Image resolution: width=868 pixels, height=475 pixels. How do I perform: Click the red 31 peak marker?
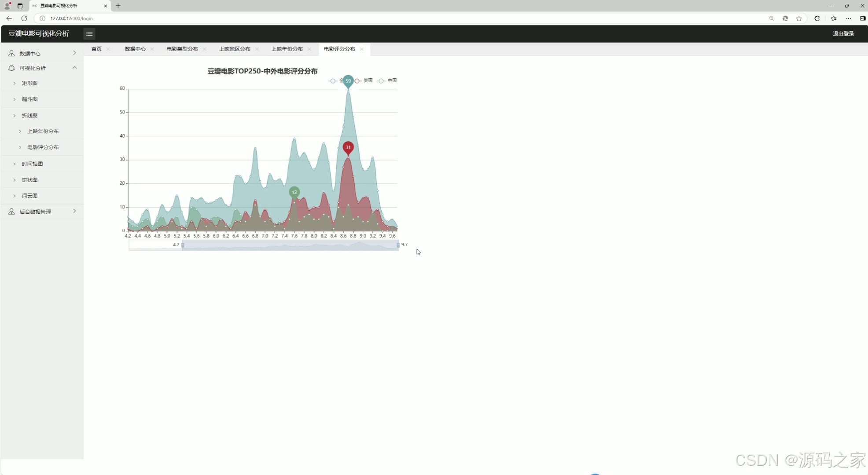pyautogui.click(x=348, y=147)
